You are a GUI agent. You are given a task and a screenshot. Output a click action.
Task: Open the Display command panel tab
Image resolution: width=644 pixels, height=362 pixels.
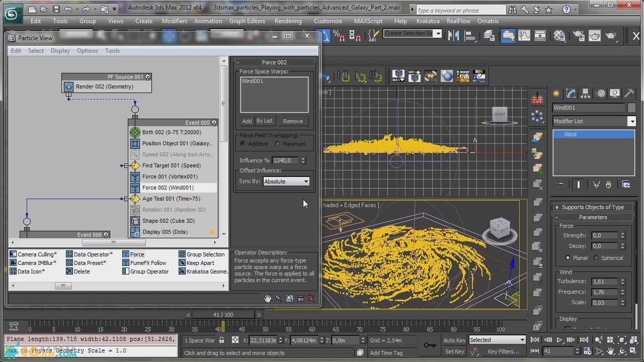(615, 94)
